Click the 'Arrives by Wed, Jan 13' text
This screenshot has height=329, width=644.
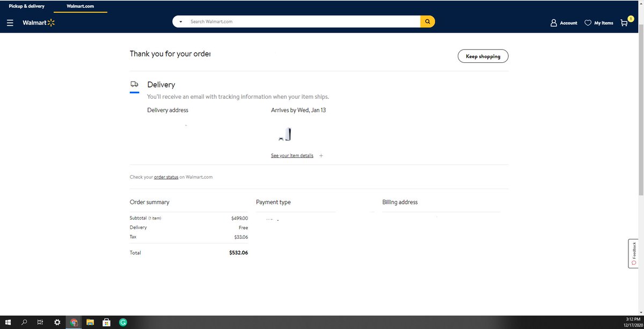pos(298,110)
